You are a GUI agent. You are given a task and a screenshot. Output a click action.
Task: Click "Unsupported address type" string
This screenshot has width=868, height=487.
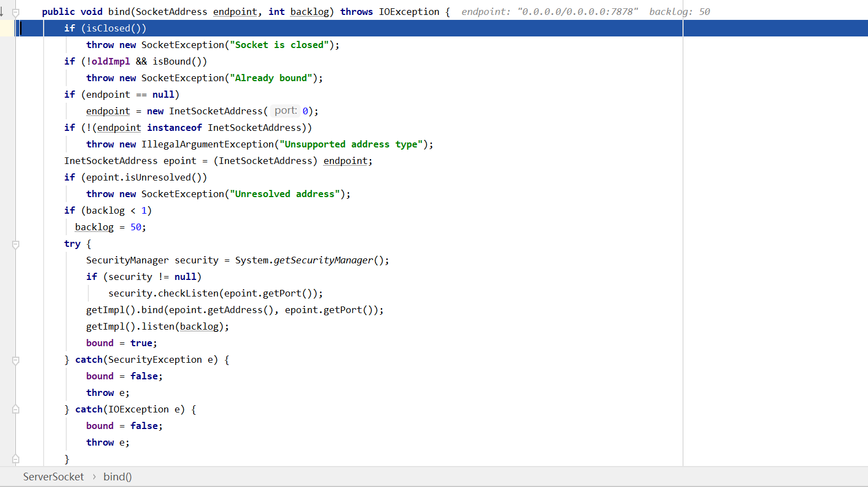[x=351, y=144]
